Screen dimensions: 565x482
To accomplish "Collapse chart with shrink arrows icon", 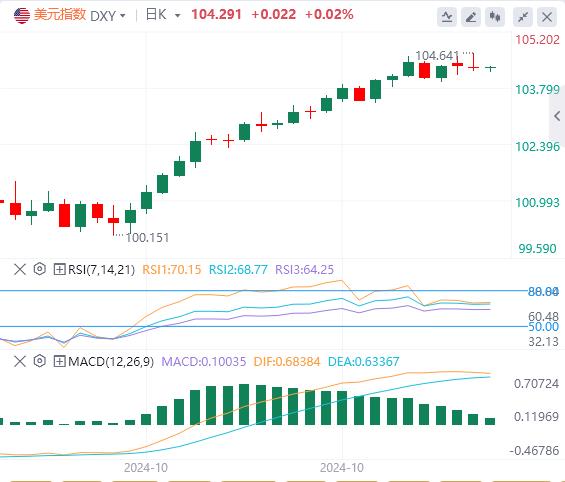I will coord(523,17).
